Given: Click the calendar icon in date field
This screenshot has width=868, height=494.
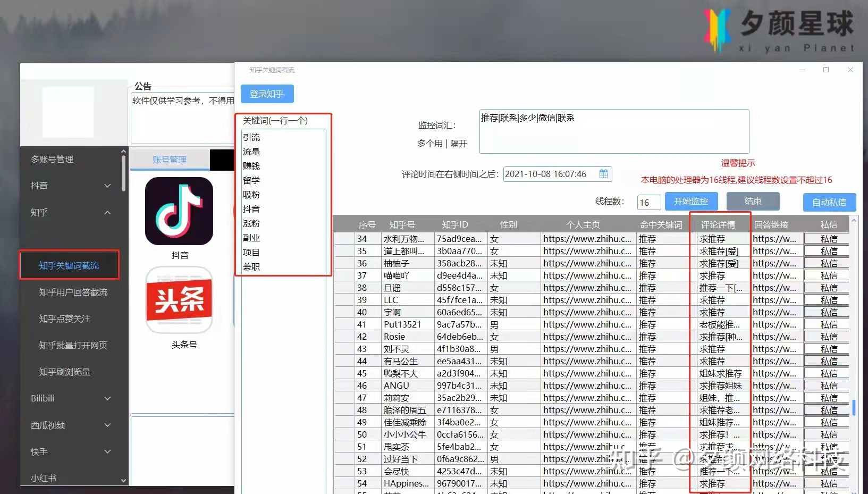Looking at the screenshot, I should (603, 174).
